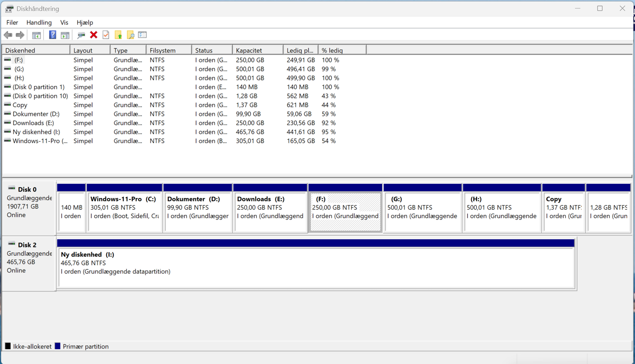Click the drive icon of the (F:) list row
Viewport: 635px width, 364px height.
click(x=7, y=60)
